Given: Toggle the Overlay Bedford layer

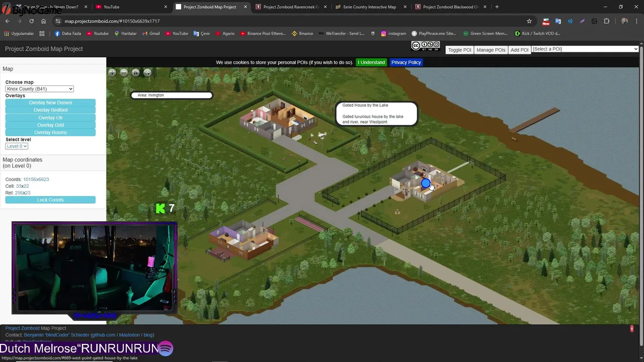Looking at the screenshot, I should [50, 110].
